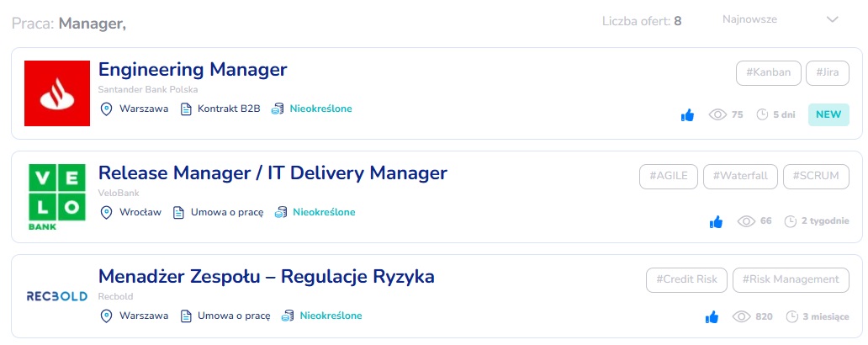This screenshot has height=345, width=868.
Task: Select the #Risk Management tag
Action: tap(790, 279)
